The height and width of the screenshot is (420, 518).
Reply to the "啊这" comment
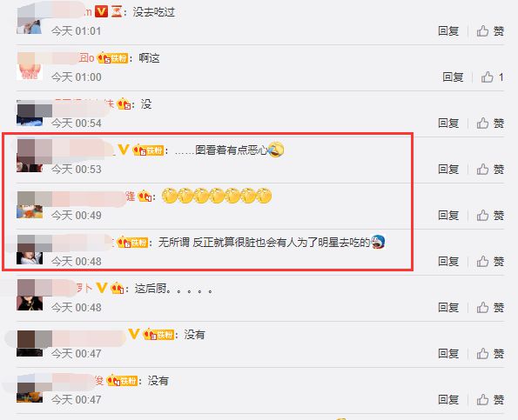coord(453,77)
